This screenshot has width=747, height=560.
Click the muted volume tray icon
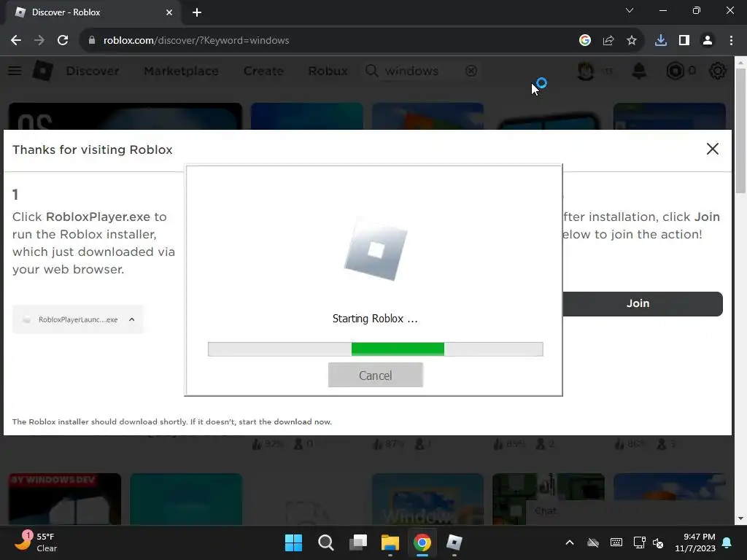[x=659, y=542]
